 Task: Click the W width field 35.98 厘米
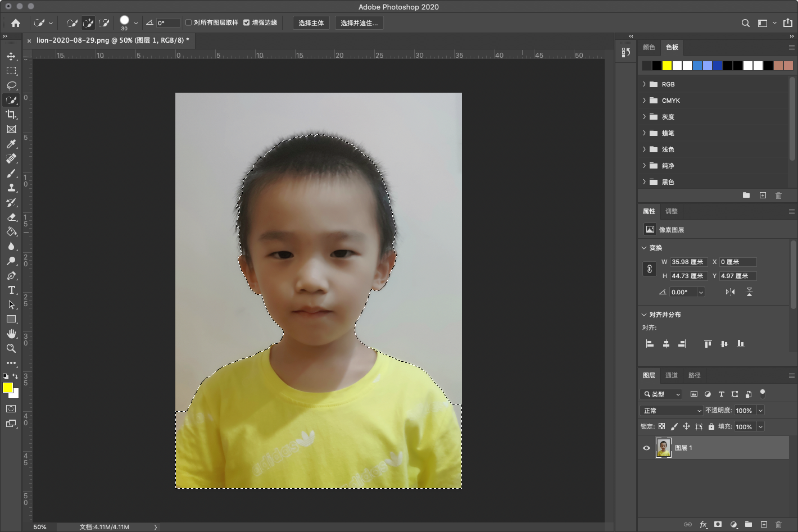point(688,262)
